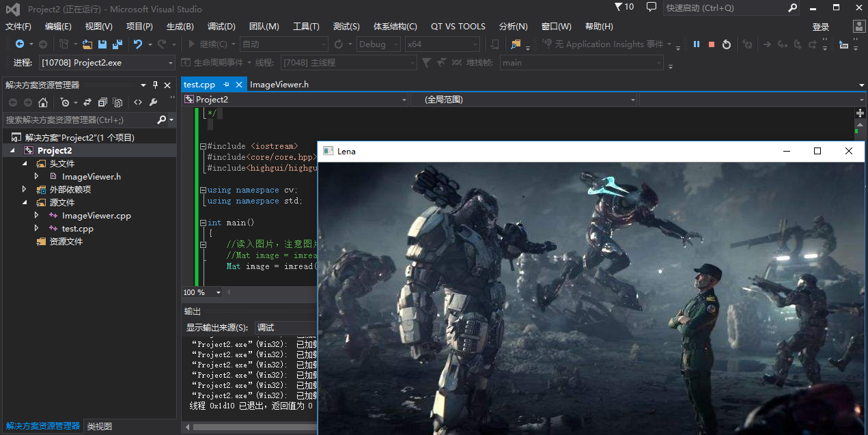This screenshot has width=868, height=435.
Task: Open the 调试(D) menu
Action: click(221, 27)
